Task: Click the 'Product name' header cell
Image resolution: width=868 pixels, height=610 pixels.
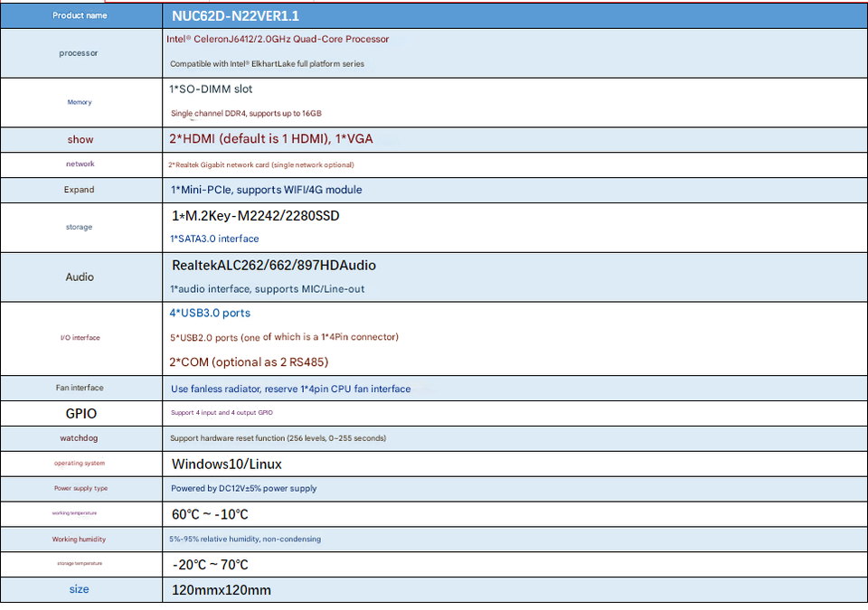Action: point(80,15)
